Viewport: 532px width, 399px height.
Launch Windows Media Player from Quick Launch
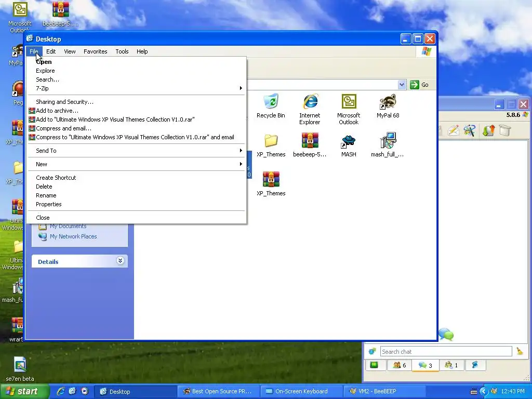click(x=84, y=391)
